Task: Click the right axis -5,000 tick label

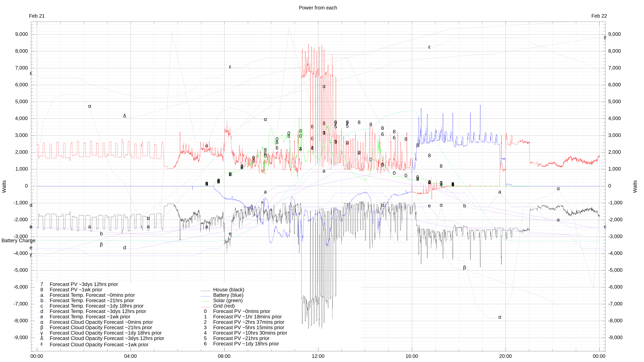Action: point(615,270)
